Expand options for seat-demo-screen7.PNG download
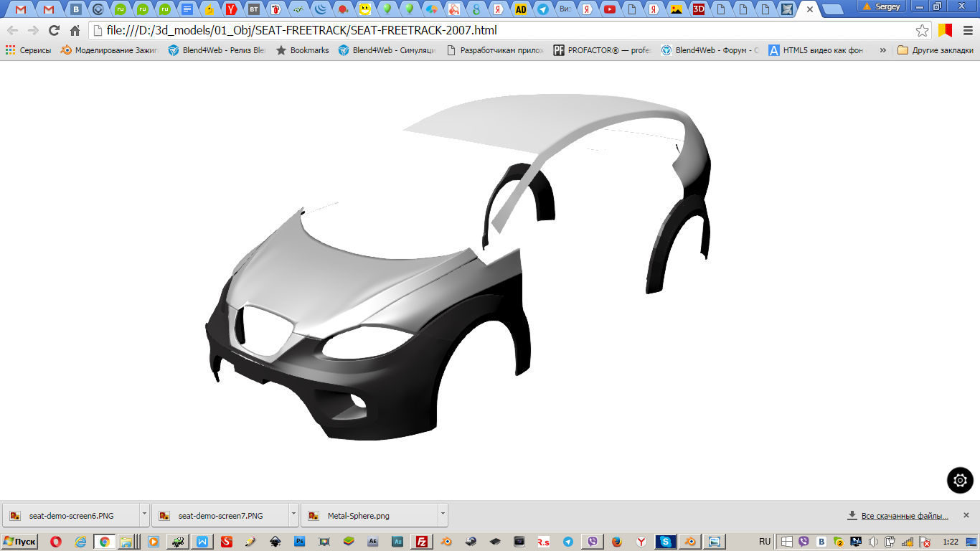 (x=293, y=514)
